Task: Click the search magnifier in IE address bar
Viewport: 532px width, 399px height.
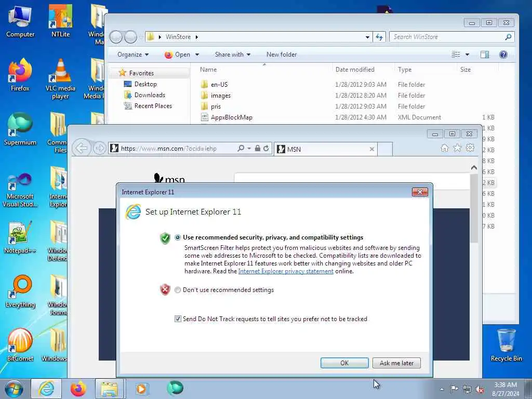Action: tap(241, 148)
